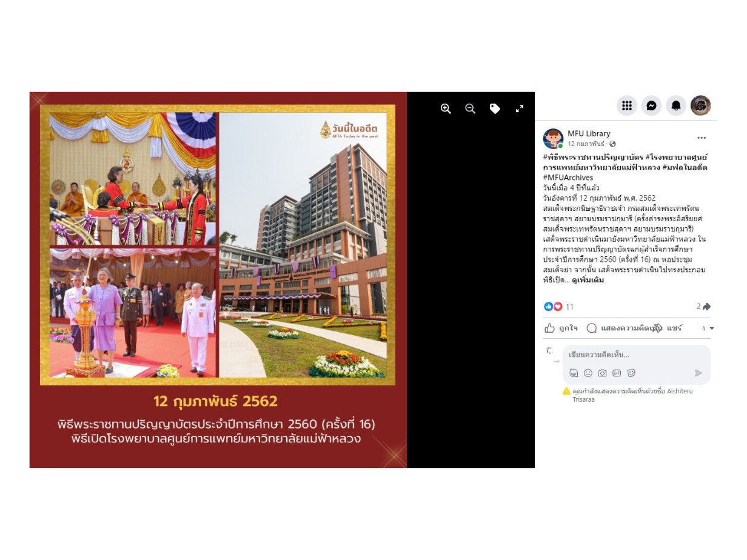Open the Facebook menu grid icon
This screenshot has width=747, height=560.
627,105
